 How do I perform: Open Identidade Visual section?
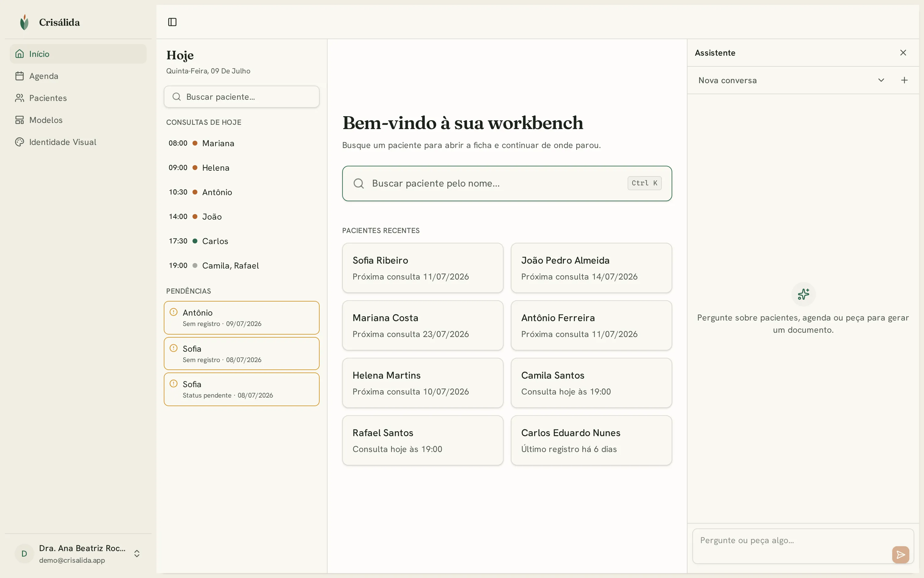(x=78, y=142)
